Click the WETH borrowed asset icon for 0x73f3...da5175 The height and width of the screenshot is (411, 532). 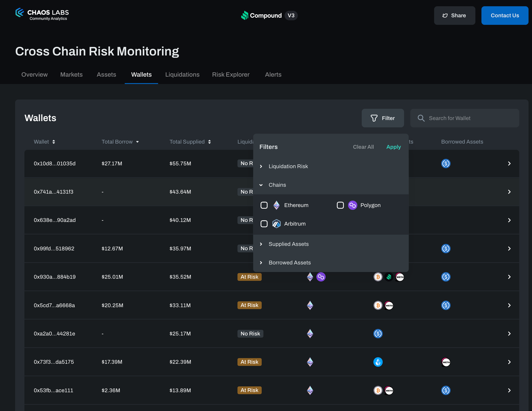(446, 362)
